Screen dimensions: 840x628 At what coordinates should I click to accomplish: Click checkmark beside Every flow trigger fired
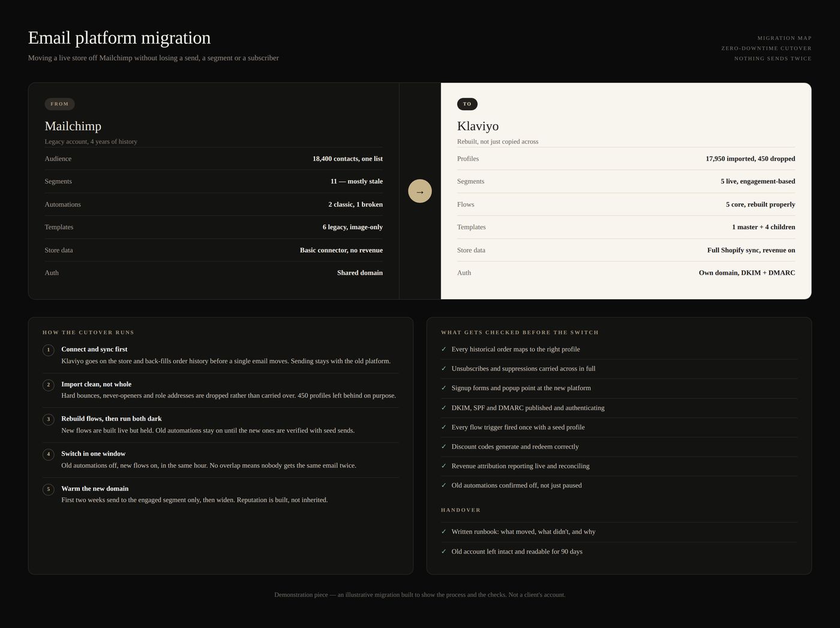click(444, 427)
